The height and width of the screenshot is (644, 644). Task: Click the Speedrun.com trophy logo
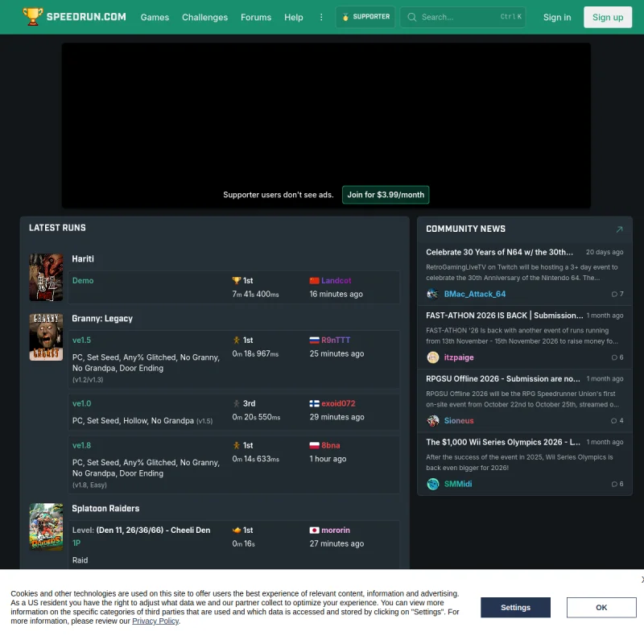tap(32, 16)
